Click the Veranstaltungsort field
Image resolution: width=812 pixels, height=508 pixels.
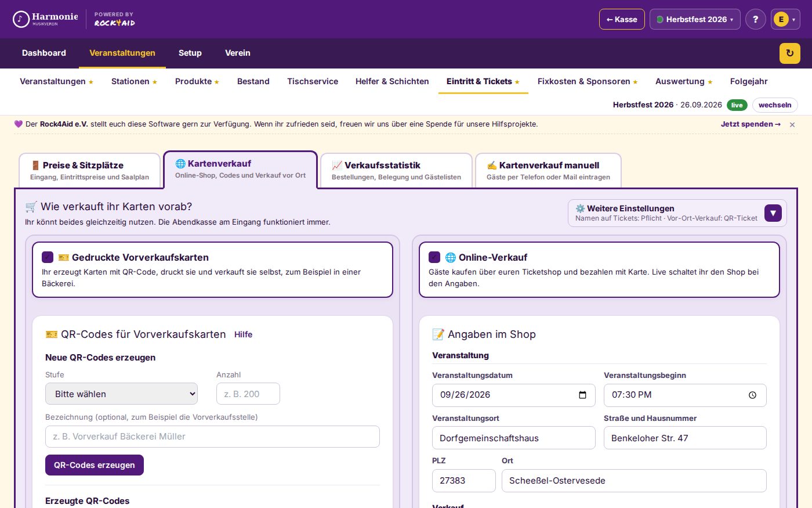click(514, 438)
